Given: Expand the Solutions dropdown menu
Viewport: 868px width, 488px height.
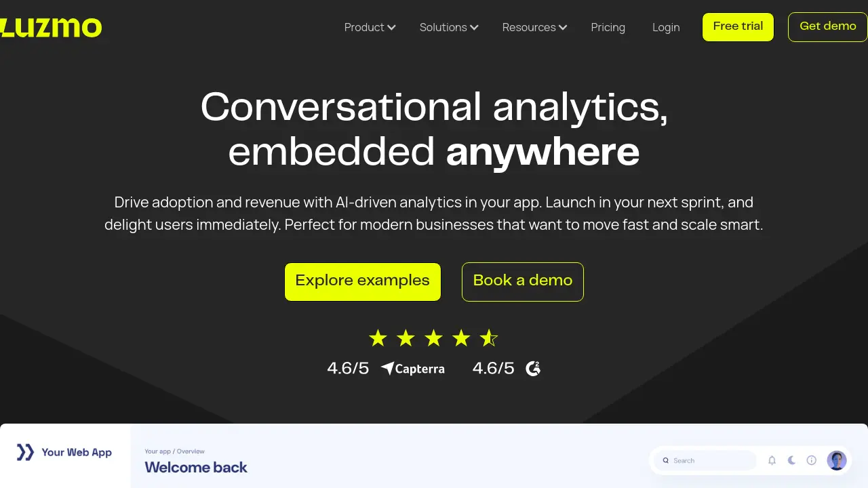Looking at the screenshot, I should (x=449, y=27).
